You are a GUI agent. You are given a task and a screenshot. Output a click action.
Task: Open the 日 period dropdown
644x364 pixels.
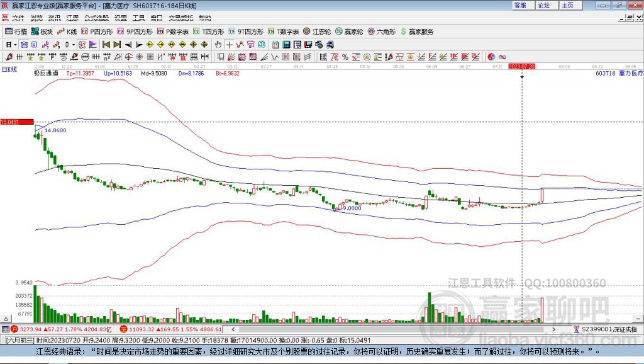[11, 45]
